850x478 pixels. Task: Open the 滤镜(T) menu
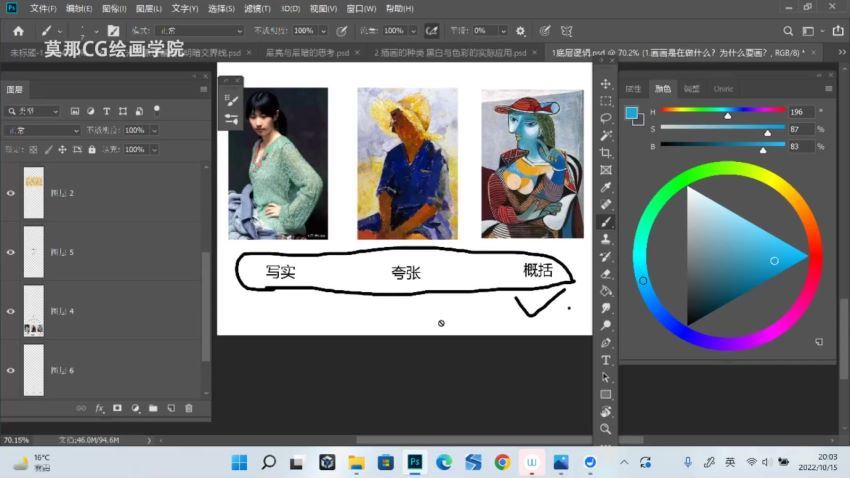(x=257, y=9)
